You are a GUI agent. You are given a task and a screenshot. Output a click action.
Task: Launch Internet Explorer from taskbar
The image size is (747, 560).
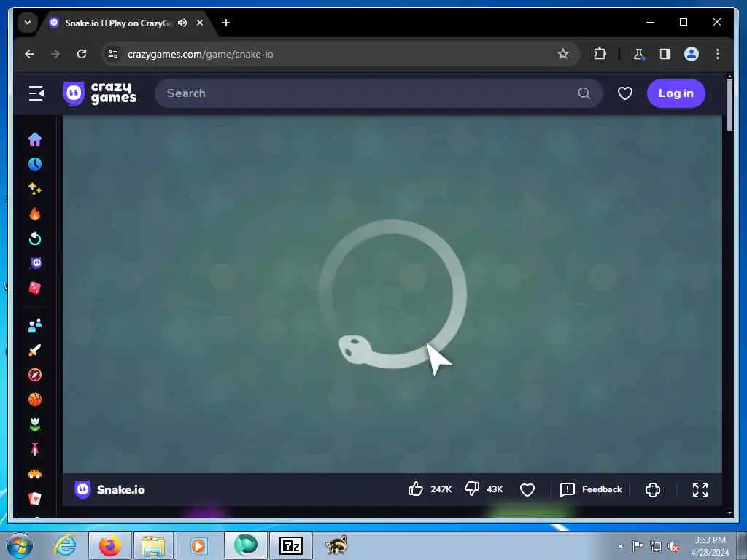coord(64,545)
